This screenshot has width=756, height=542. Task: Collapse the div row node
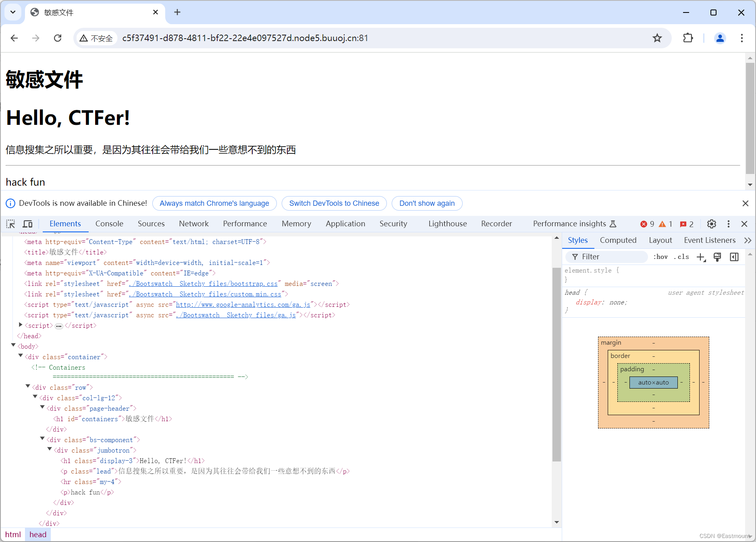(x=28, y=387)
